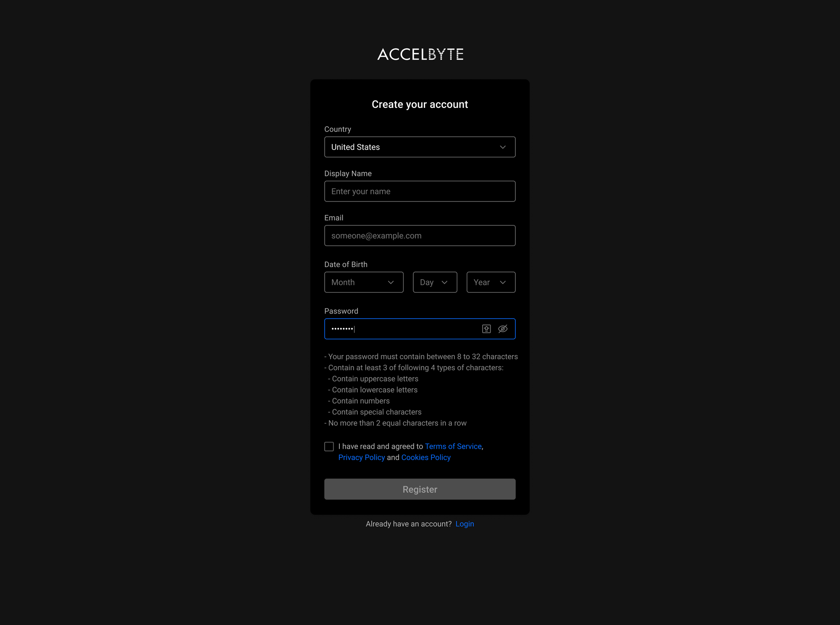This screenshot has height=625, width=840.
Task: Click the Register button to submit
Action: pos(420,489)
